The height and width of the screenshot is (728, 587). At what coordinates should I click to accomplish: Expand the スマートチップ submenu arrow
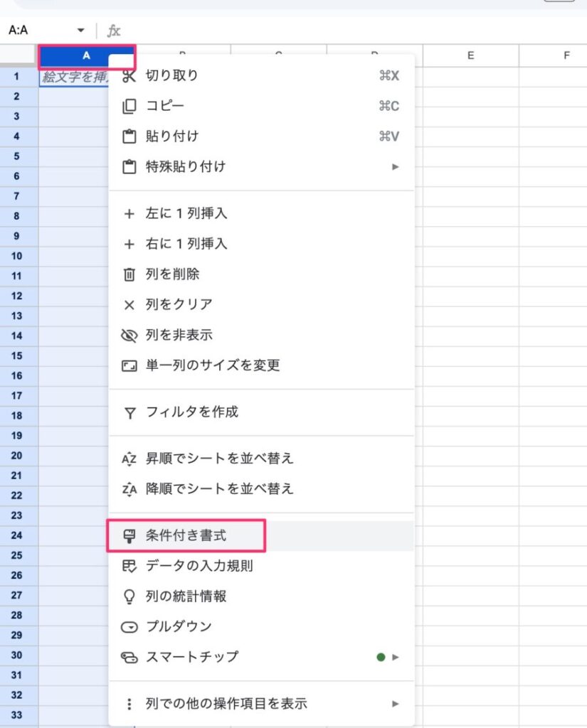(x=395, y=657)
